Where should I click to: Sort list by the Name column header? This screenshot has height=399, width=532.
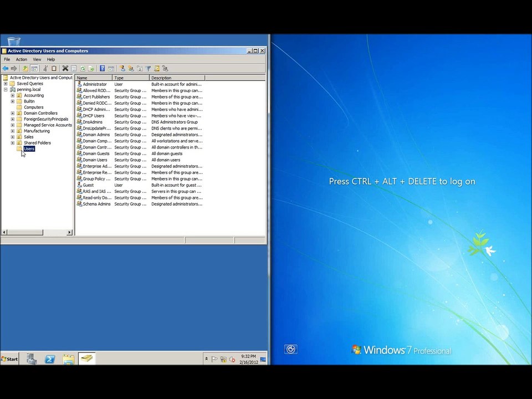click(x=94, y=78)
